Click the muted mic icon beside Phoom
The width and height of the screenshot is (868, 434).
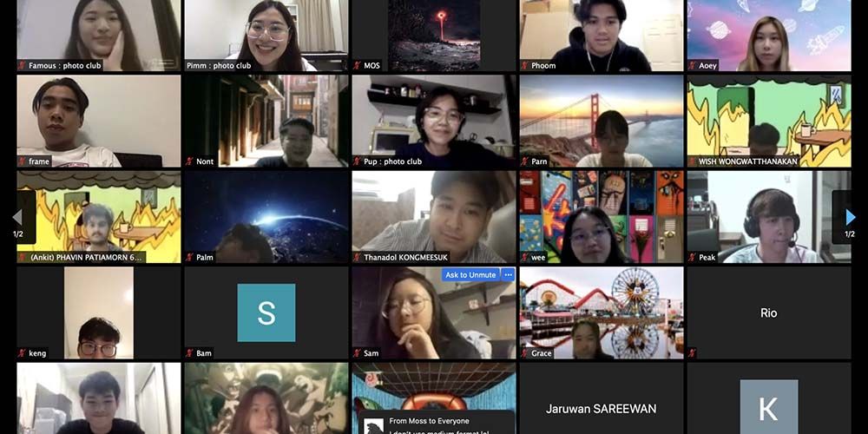[525, 65]
